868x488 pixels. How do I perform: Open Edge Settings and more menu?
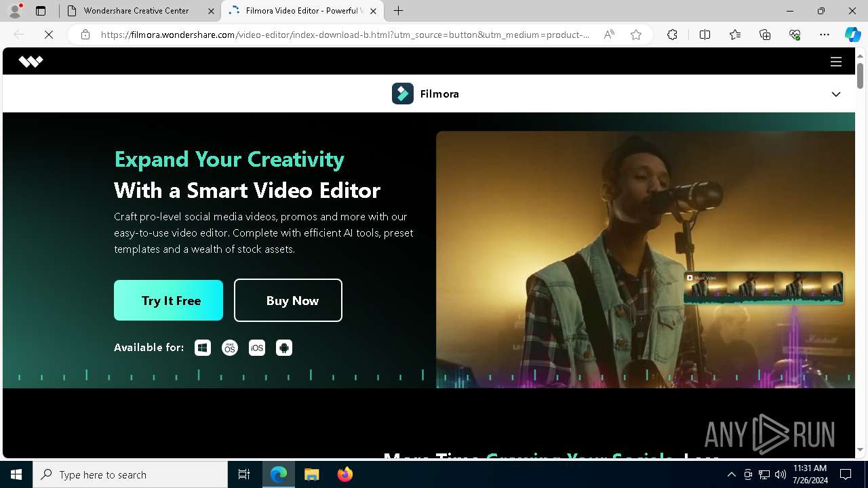click(x=825, y=35)
